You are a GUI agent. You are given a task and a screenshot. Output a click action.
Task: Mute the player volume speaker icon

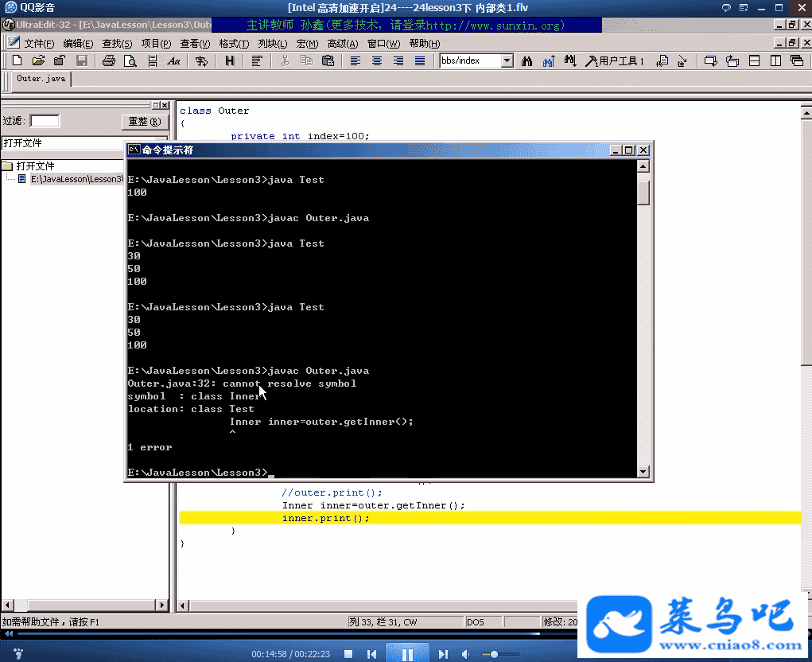pos(466,654)
